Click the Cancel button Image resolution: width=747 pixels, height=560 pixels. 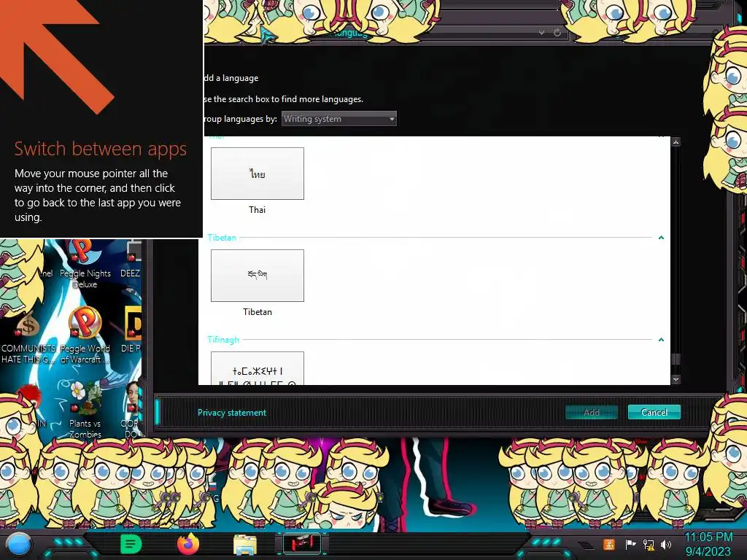pos(654,413)
